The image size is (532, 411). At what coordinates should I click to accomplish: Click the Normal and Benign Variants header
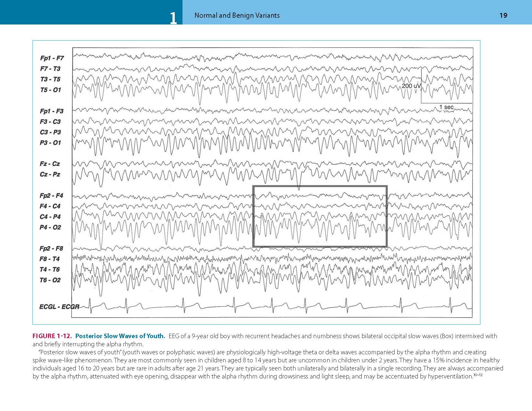(237, 15)
